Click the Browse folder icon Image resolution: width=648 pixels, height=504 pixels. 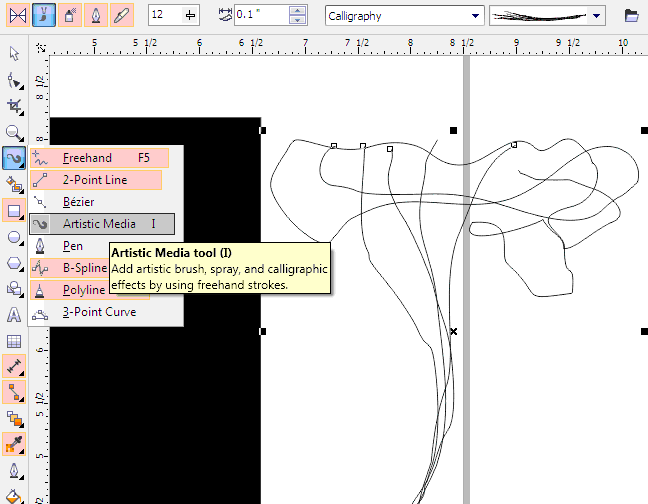(x=631, y=16)
